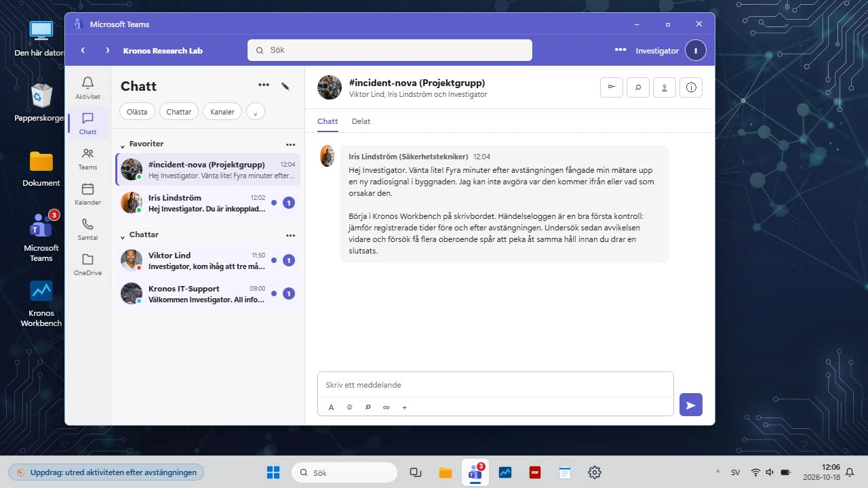Start a new chat with pencil icon
This screenshot has height=488, width=868.
point(285,86)
